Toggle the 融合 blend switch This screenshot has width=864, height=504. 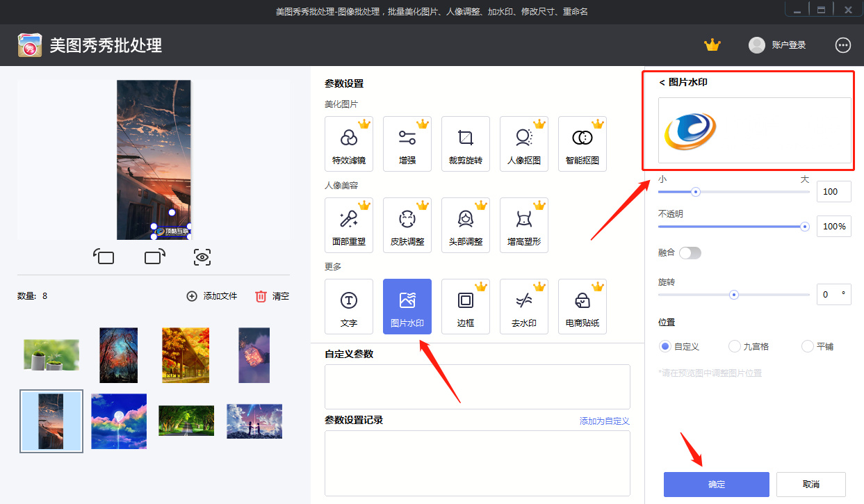point(690,253)
